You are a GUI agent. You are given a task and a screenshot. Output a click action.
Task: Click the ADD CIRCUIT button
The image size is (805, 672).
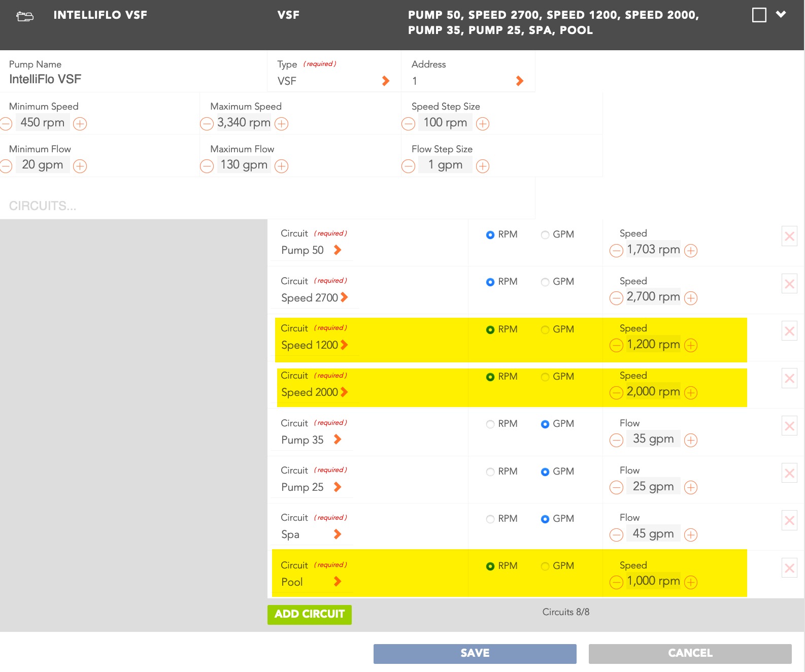(310, 615)
